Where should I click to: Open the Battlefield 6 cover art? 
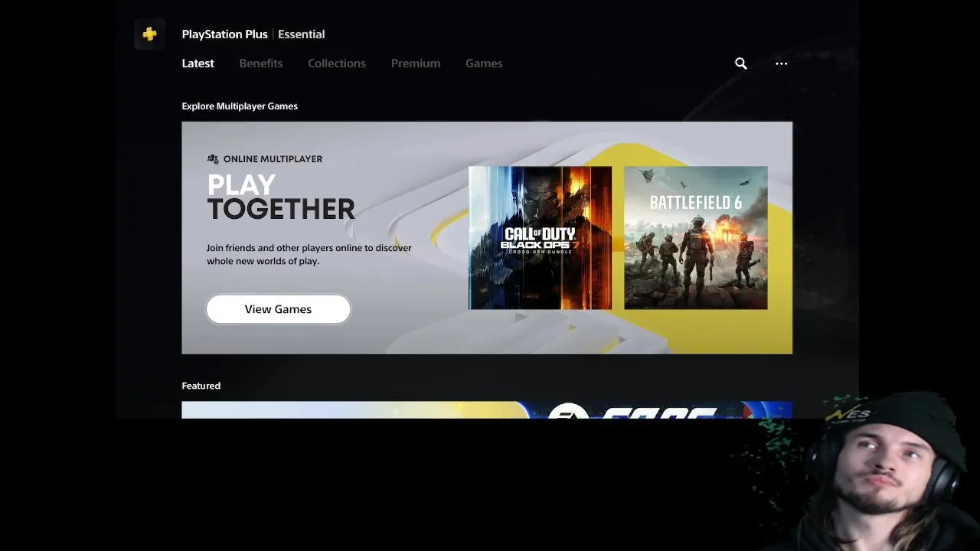point(696,238)
